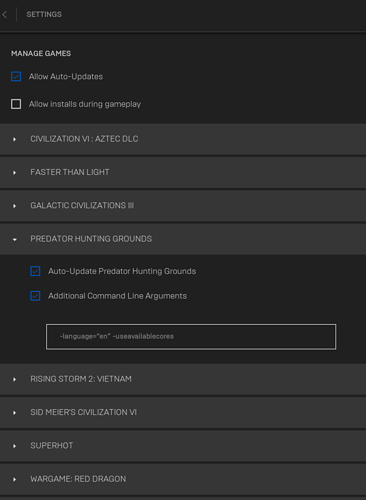The width and height of the screenshot is (366, 500).
Task: Toggle the Allow Auto-Updates checkbox
Action: [16, 76]
